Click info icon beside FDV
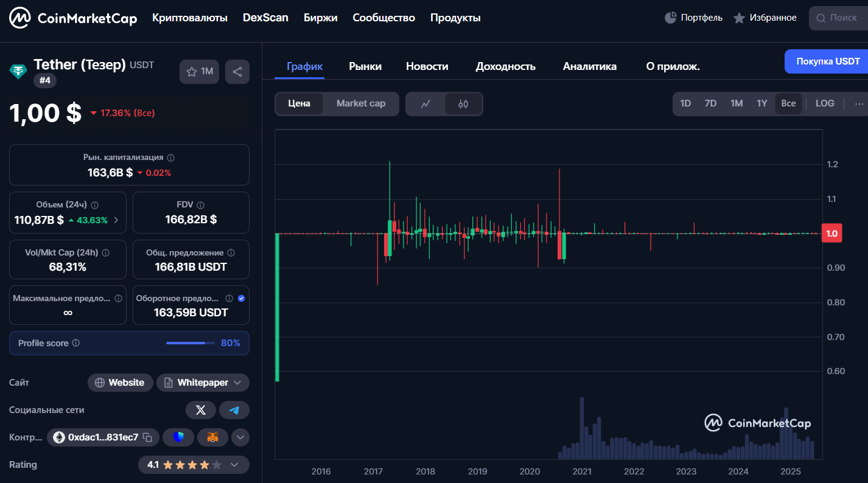The height and width of the screenshot is (483, 868). pos(201,205)
